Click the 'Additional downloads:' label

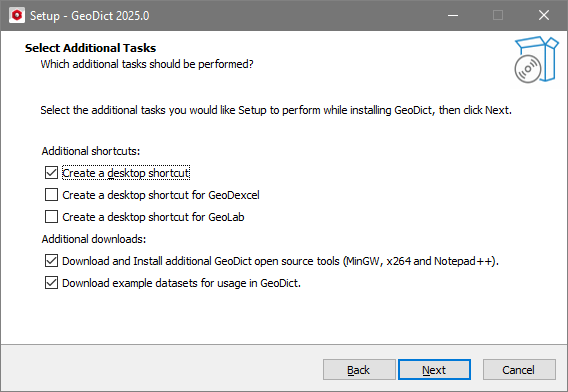coord(94,239)
